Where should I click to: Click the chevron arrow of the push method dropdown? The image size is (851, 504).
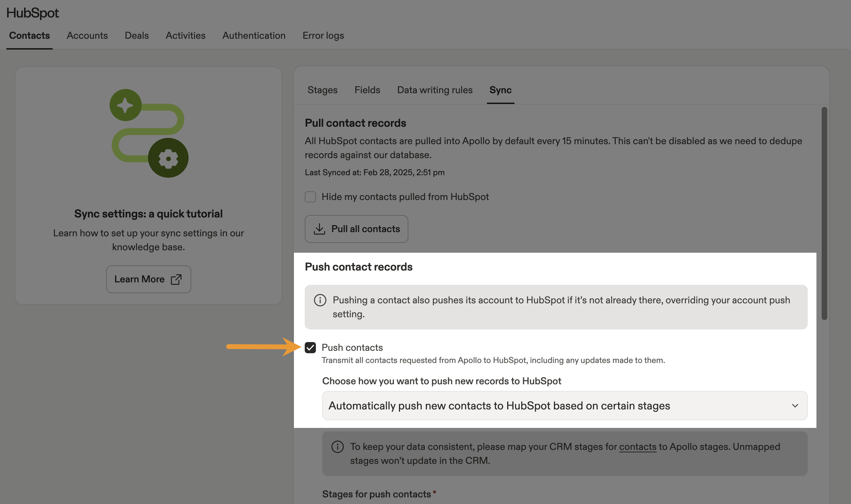coord(795,406)
